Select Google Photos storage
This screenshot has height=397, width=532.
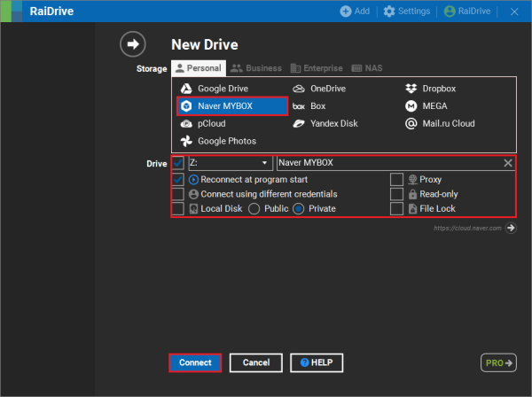[218, 141]
